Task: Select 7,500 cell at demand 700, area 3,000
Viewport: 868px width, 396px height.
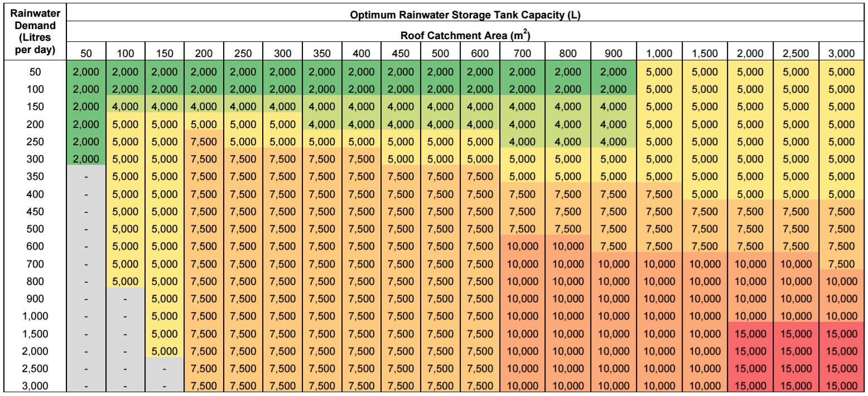Action: [841, 264]
